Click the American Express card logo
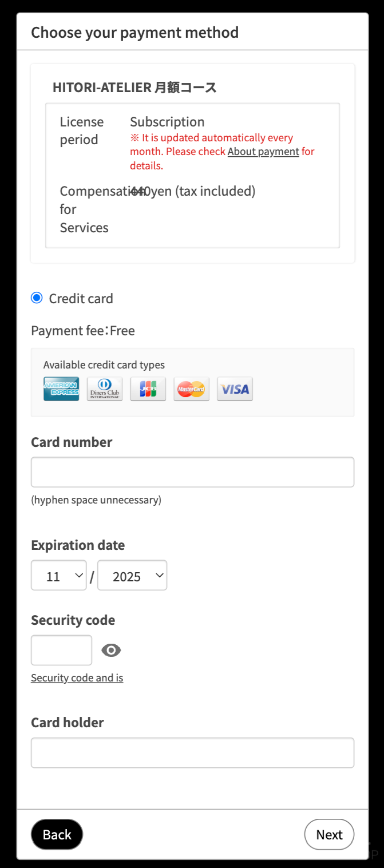Image resolution: width=384 pixels, height=868 pixels. [x=61, y=389]
